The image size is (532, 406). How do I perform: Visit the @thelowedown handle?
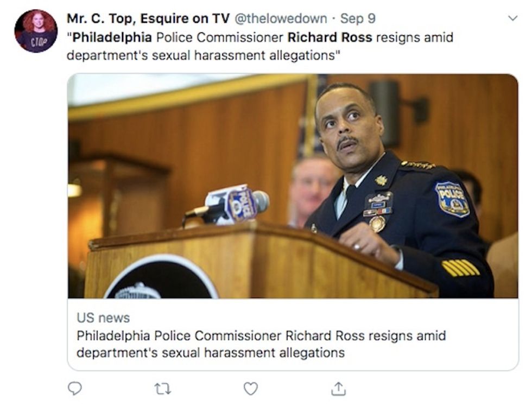[281, 18]
